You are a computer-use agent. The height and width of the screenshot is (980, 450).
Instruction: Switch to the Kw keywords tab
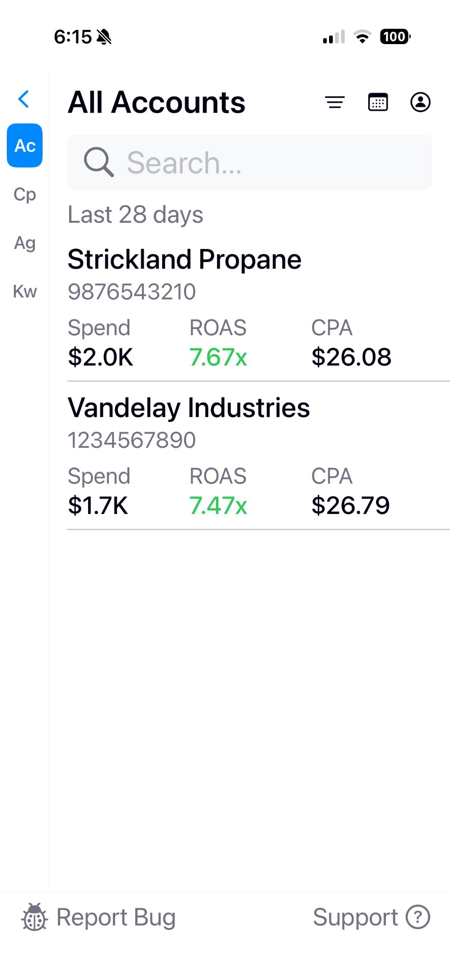(x=25, y=292)
